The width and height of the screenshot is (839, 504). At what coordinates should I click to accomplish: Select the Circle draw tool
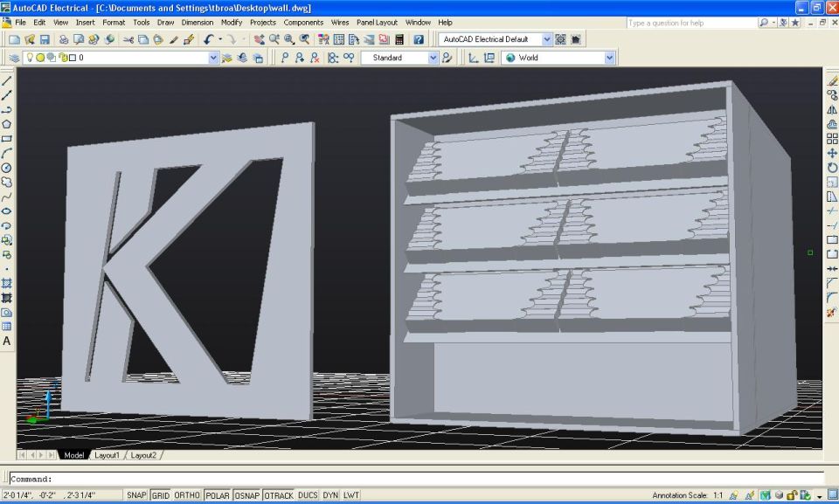[7, 168]
